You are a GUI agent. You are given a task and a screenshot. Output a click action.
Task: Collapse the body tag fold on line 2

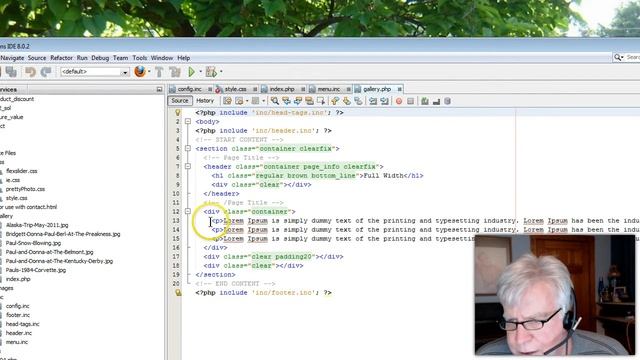tap(188, 122)
